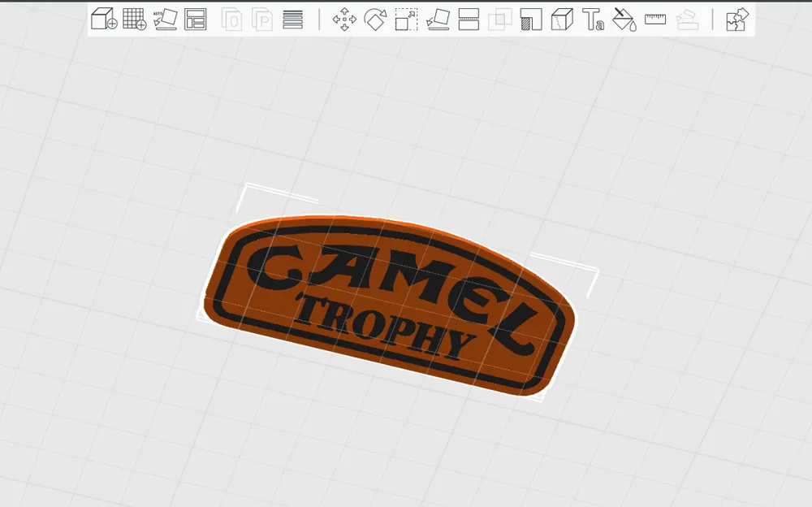Select the Camel Trophy badge model
The height and width of the screenshot is (507, 812).
[388, 305]
